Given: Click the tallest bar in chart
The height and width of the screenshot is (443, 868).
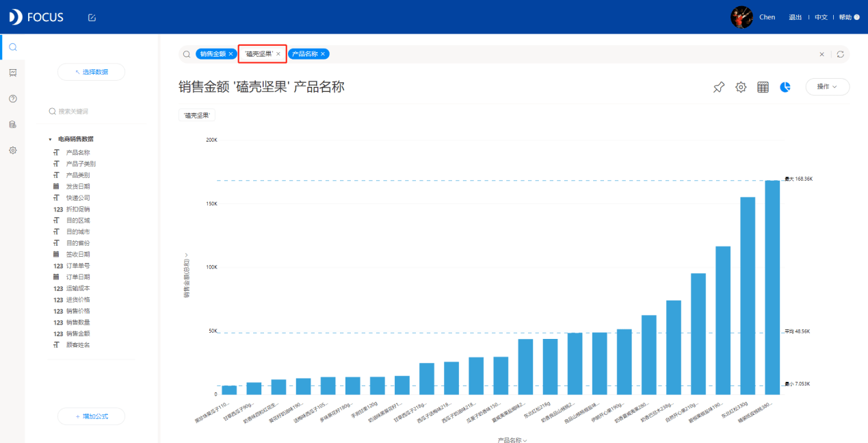Looking at the screenshot, I should coord(772,288).
